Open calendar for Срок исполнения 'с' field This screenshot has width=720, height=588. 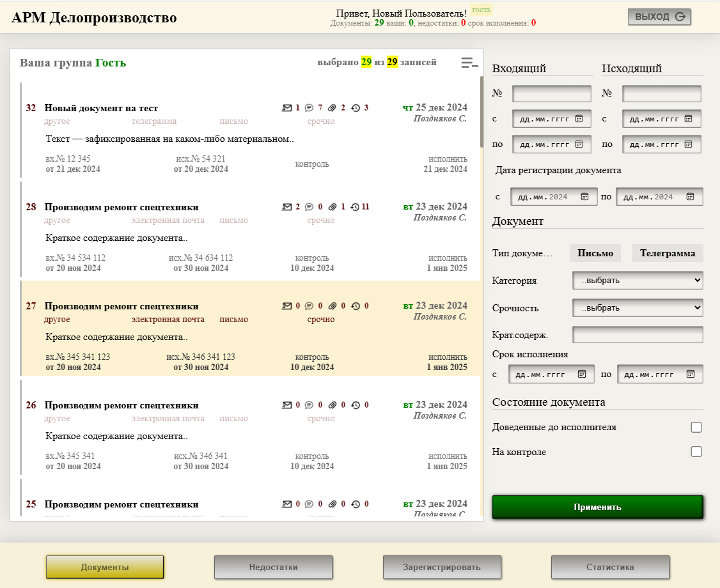pyautogui.click(x=582, y=375)
